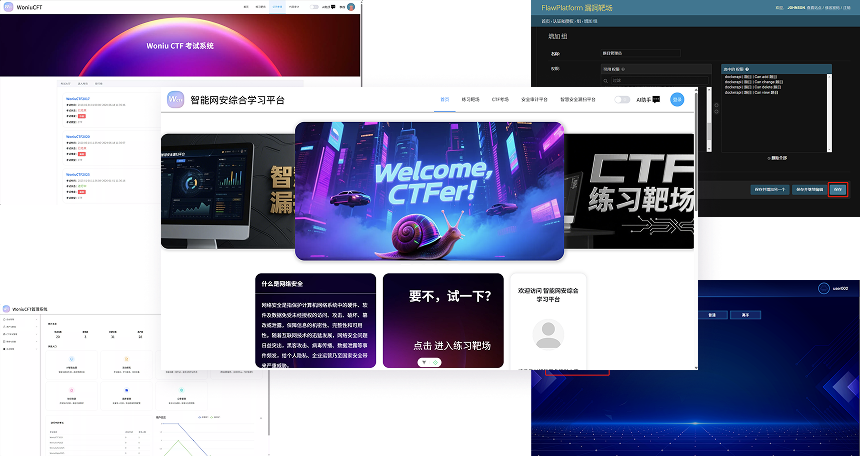The height and width of the screenshot is (456, 860).
Task: Click the 删除全部 link below selected permissions
Action: [777, 158]
